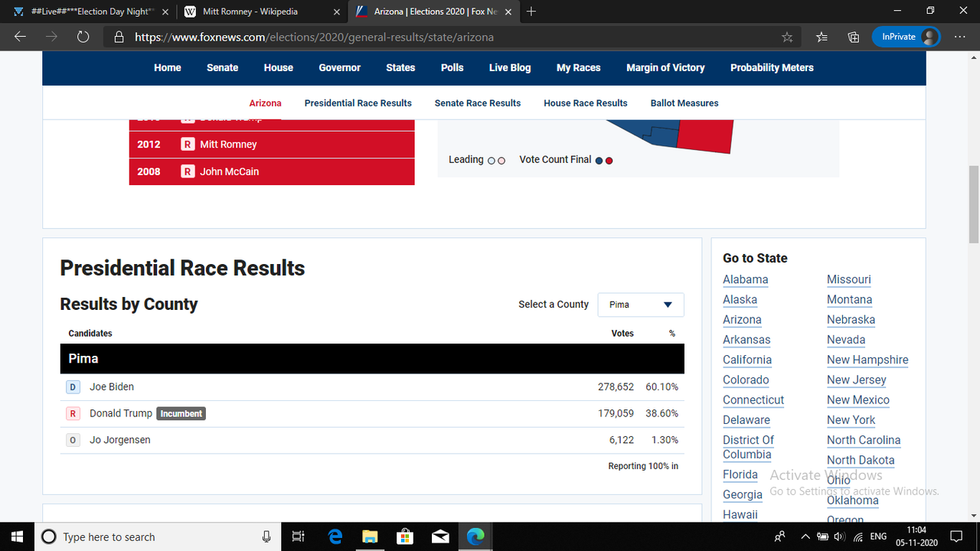Click the 2012 Mitt Romney row

click(x=272, y=145)
